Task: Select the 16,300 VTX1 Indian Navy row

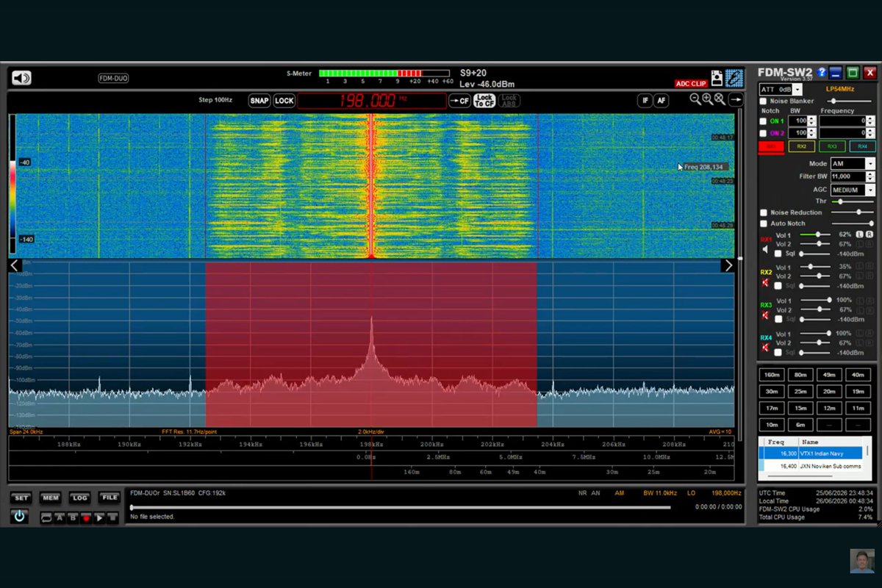Action: point(811,453)
